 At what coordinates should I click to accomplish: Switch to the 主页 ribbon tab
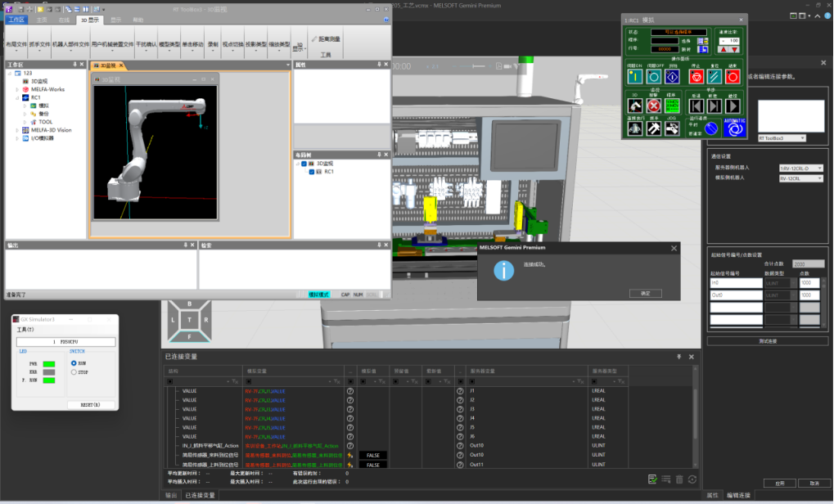coord(42,20)
